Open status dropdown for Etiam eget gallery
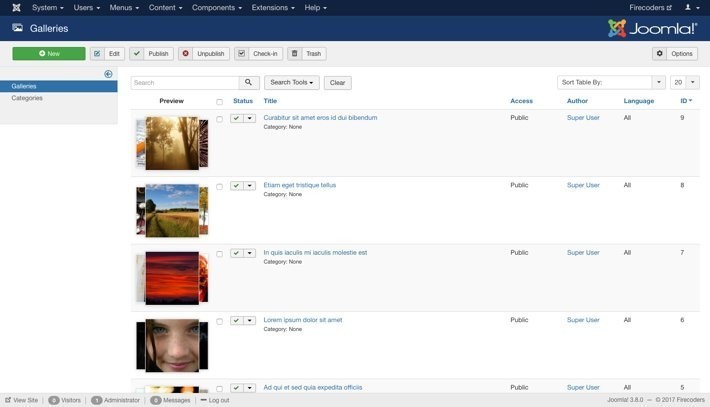 coord(249,186)
